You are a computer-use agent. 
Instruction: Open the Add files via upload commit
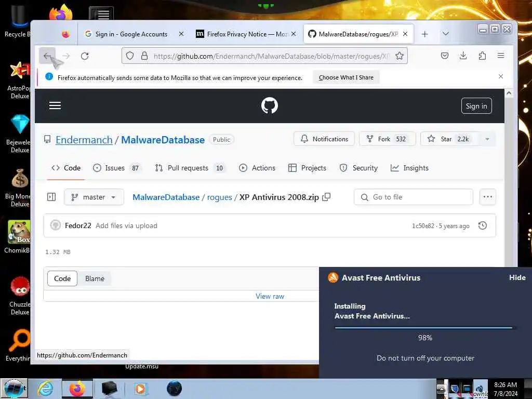point(126,225)
